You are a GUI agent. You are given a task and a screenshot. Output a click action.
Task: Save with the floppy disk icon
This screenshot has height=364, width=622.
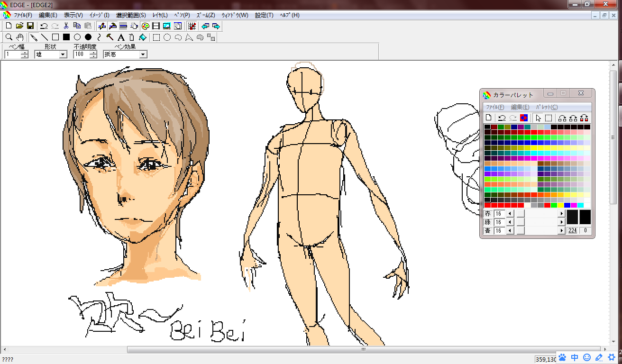[30, 26]
